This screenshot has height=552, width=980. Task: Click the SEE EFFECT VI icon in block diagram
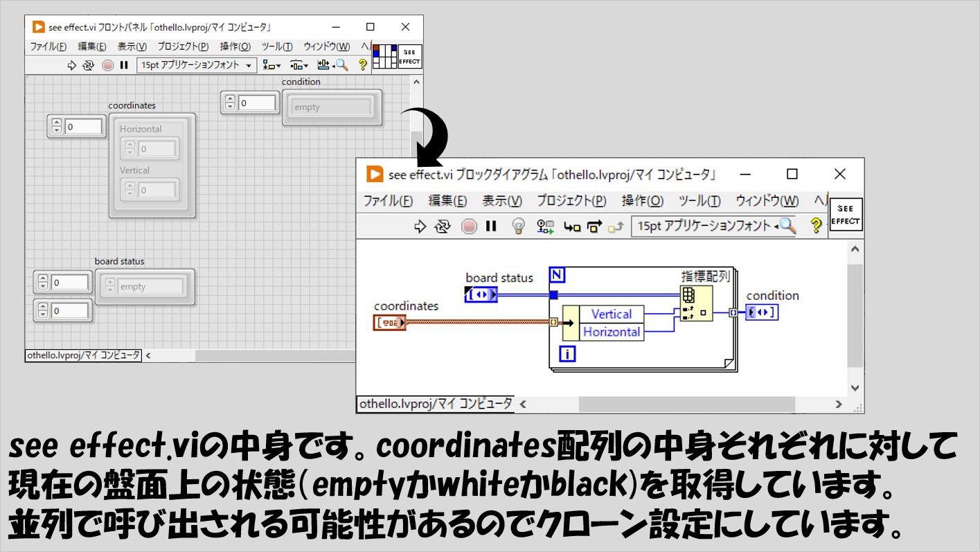tap(846, 215)
